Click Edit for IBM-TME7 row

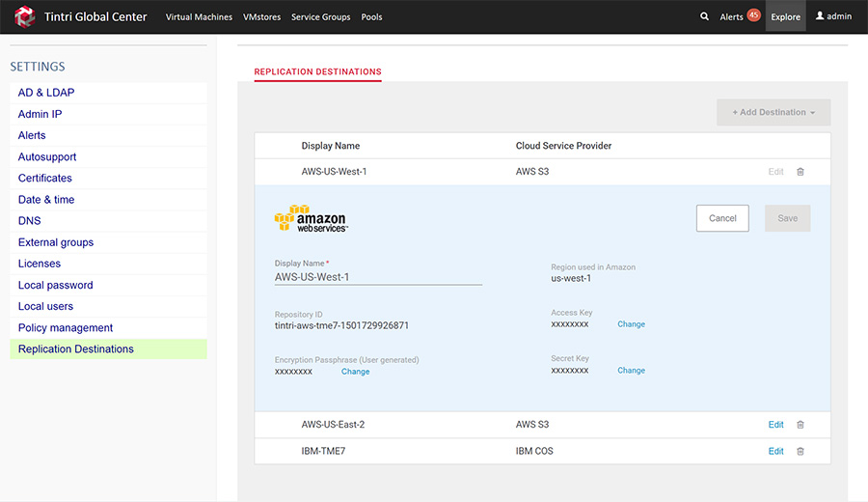pyautogui.click(x=775, y=451)
